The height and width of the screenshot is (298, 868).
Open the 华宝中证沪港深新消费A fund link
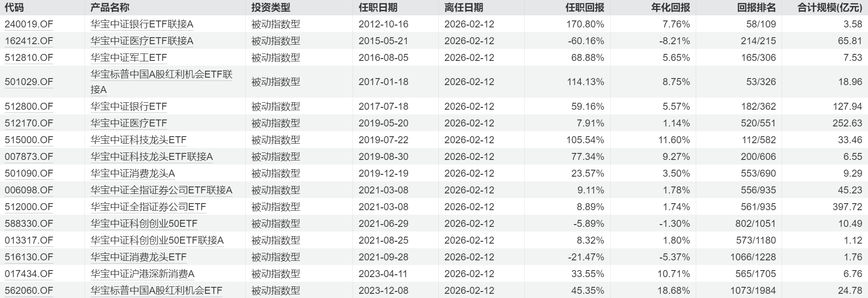click(142, 274)
